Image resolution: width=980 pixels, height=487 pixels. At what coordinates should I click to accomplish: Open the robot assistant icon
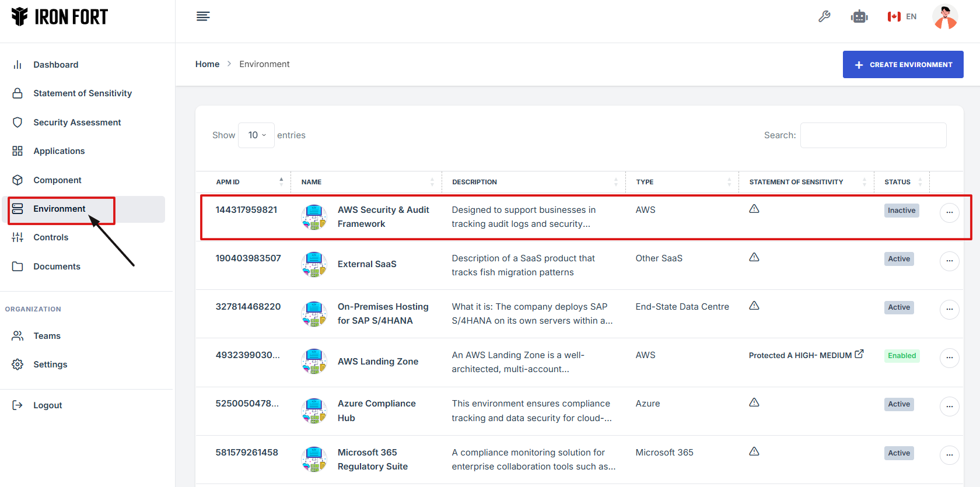(x=859, y=16)
